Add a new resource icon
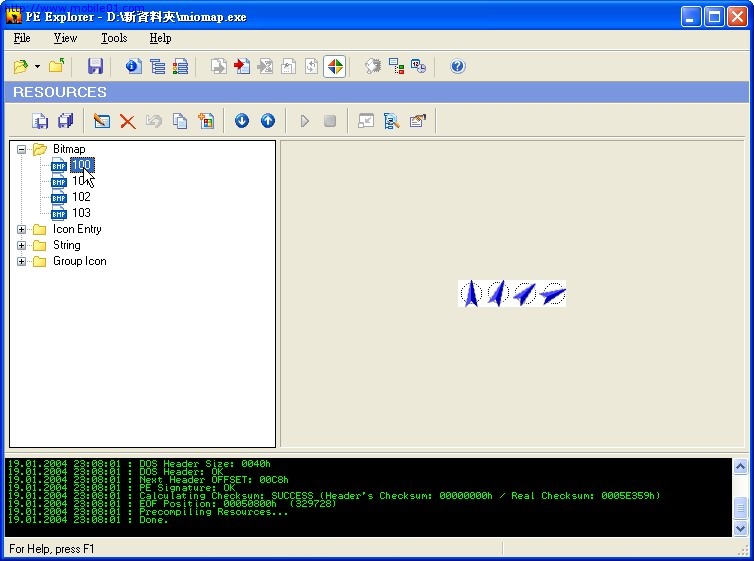The width and height of the screenshot is (754, 561). (x=206, y=121)
